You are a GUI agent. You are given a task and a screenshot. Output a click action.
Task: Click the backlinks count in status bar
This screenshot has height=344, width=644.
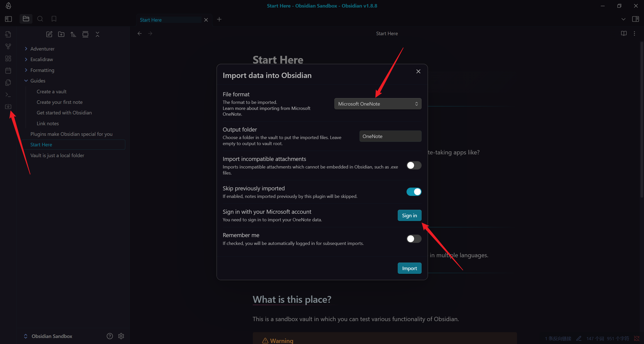558,338
